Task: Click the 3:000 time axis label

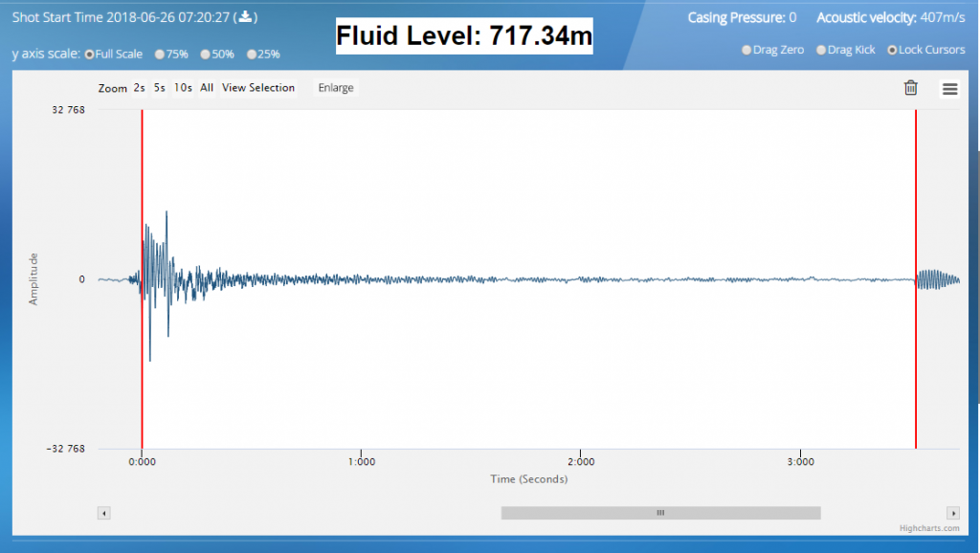Action: (801, 462)
